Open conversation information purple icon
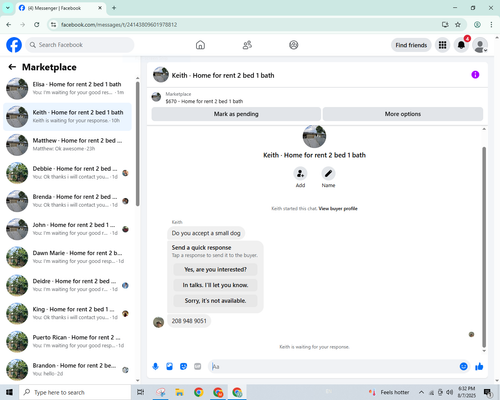500x400 pixels. [x=475, y=75]
